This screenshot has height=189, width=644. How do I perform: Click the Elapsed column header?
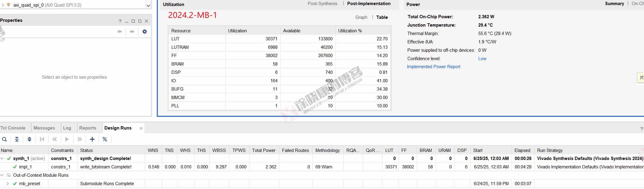tap(522, 150)
